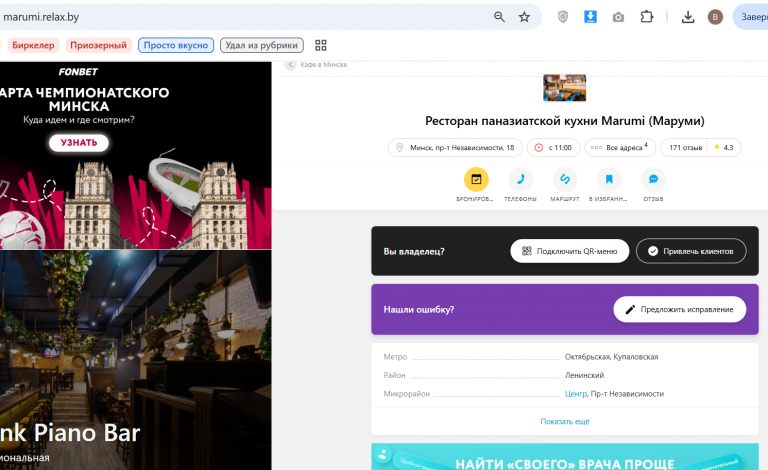Click Привлечь клиентов button
This screenshot has width=768, height=470.
tap(691, 251)
